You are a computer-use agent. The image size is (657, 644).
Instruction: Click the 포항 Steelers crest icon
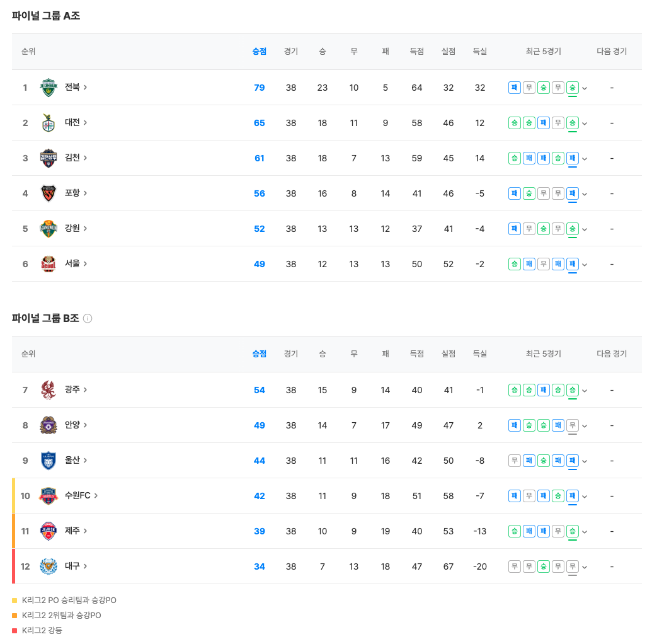pos(48,193)
